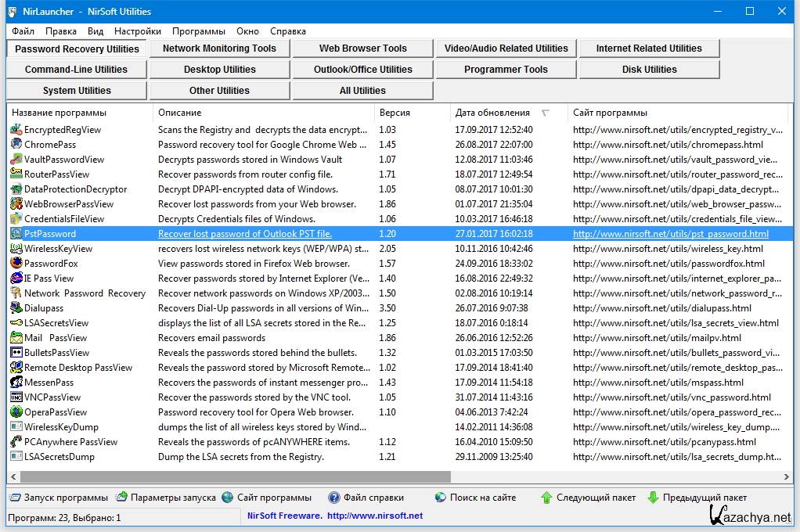
Task: Select the Web Browser Tools button
Action: point(362,49)
